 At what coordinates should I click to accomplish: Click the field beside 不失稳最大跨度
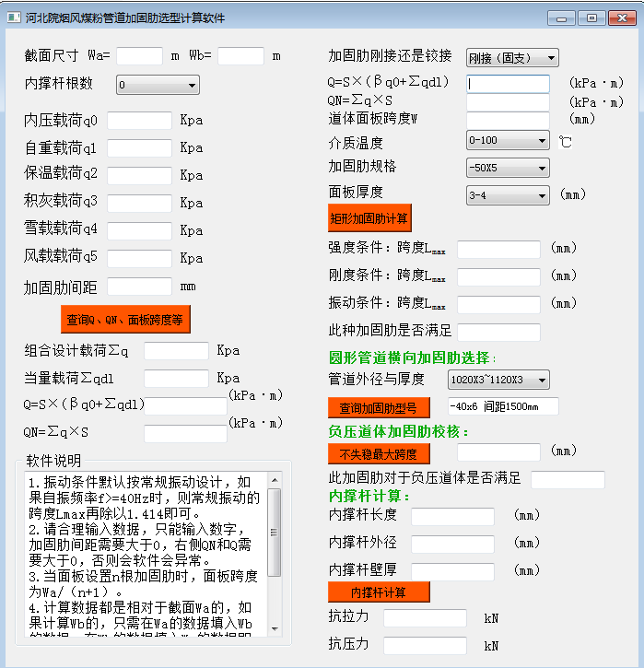[x=498, y=452]
